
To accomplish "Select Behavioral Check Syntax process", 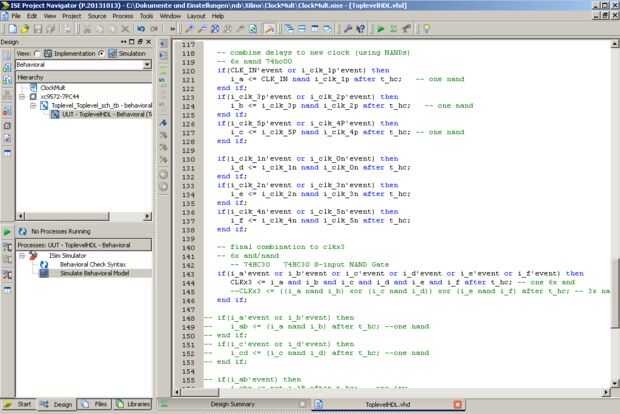I will click(93, 265).
